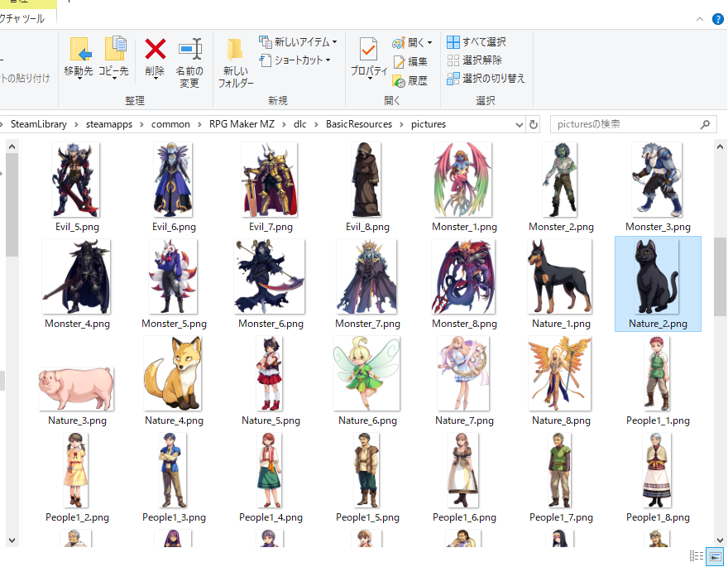Viewport: 728px width, 567px height.
Task: Navigate to RPG Maker MZ breadcrumb
Action: tap(242, 124)
